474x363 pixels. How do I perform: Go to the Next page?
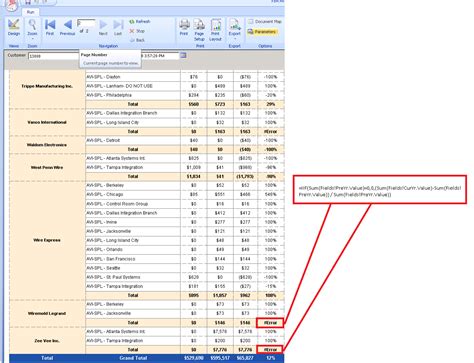click(x=103, y=27)
